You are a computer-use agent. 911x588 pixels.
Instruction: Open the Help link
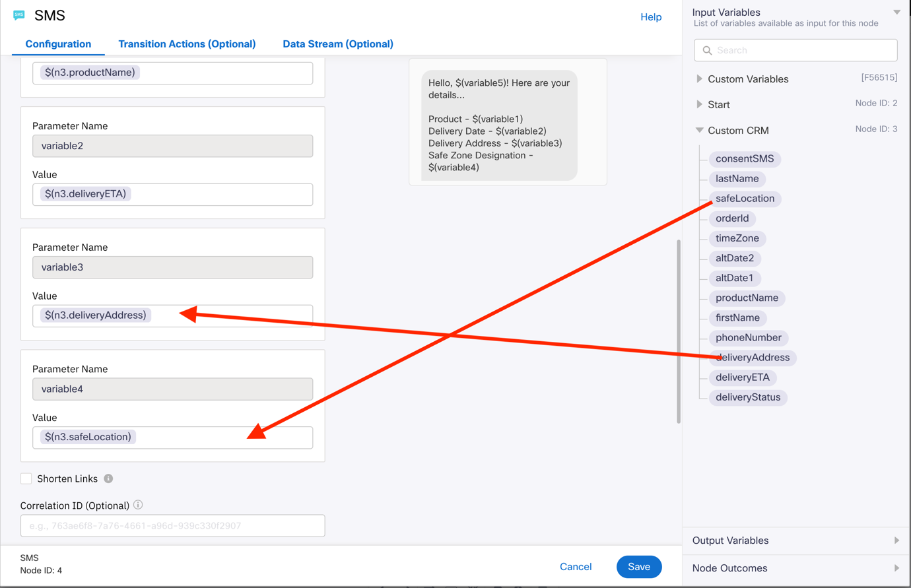pyautogui.click(x=651, y=17)
